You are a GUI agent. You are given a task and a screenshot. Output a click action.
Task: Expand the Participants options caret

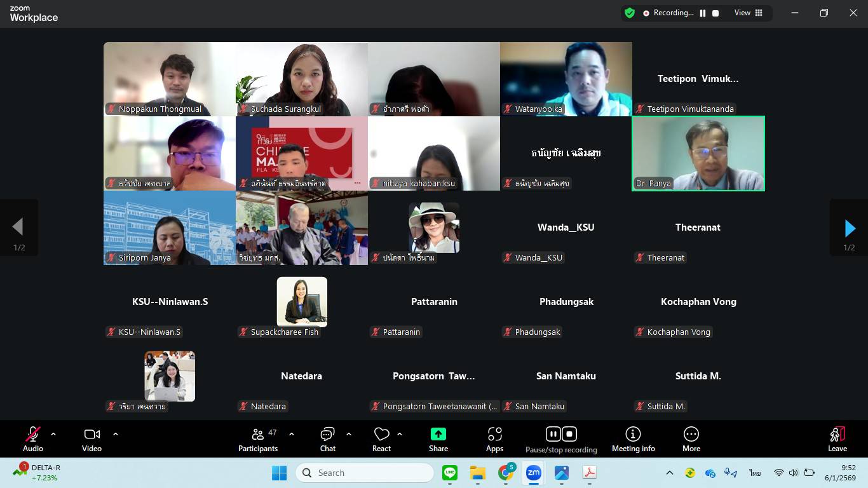click(x=292, y=435)
